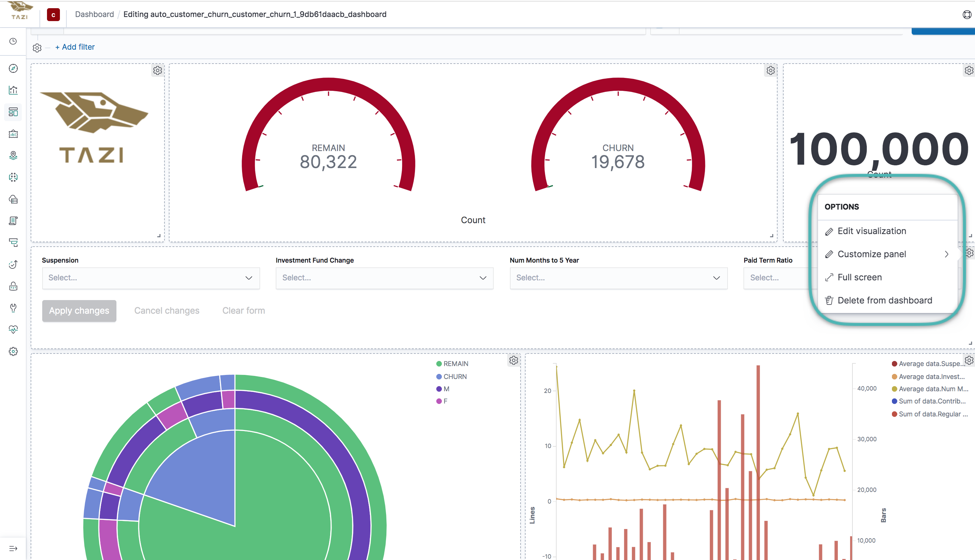Click the Apply changes button

click(79, 311)
